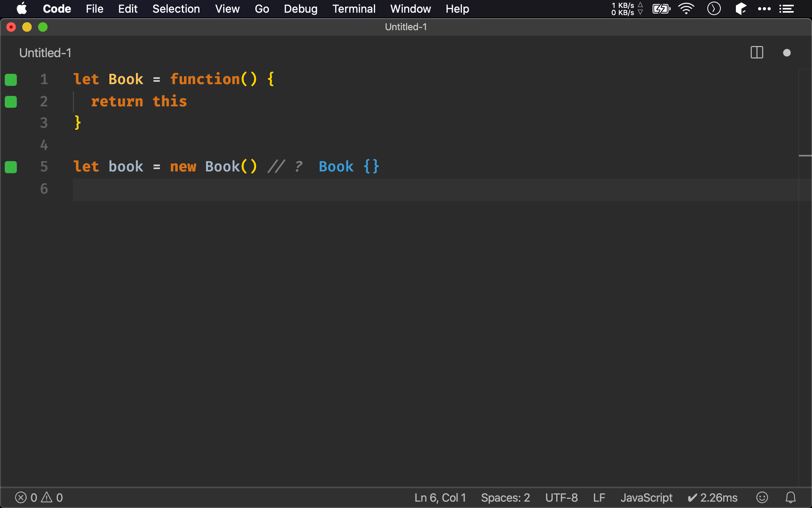
Task: Click the unsaved changes dot indicator
Action: pos(787,53)
